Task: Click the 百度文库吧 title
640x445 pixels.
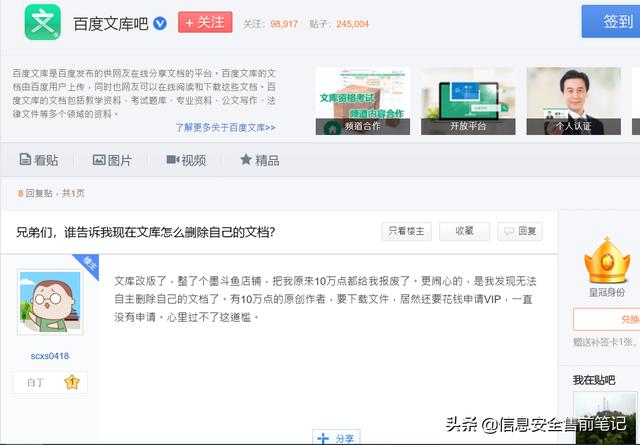Action: [x=111, y=24]
